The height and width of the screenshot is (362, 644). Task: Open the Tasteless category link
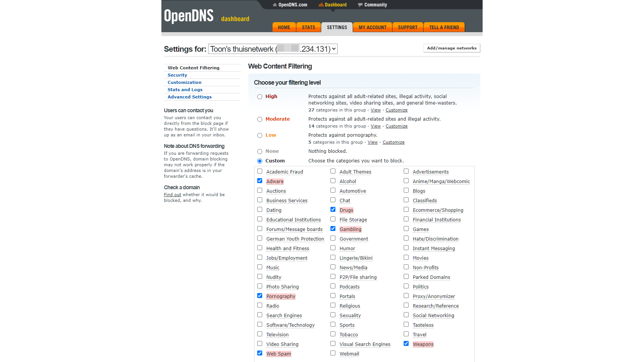(x=423, y=325)
